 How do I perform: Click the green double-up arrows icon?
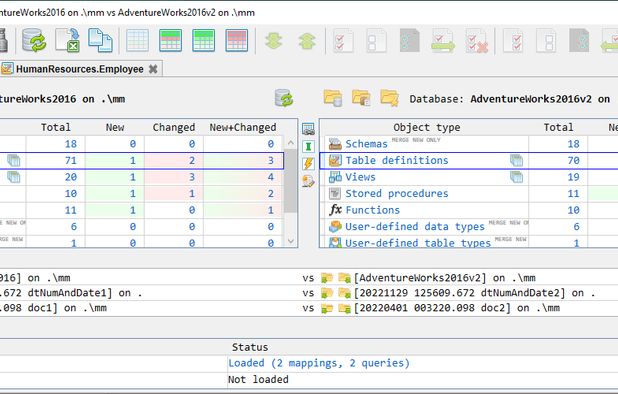coord(307,41)
